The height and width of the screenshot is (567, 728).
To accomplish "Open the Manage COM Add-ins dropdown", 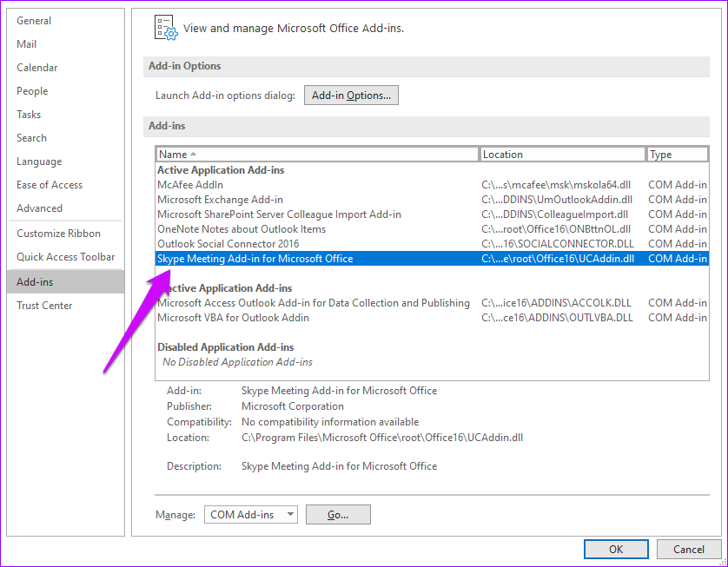I will click(x=251, y=515).
